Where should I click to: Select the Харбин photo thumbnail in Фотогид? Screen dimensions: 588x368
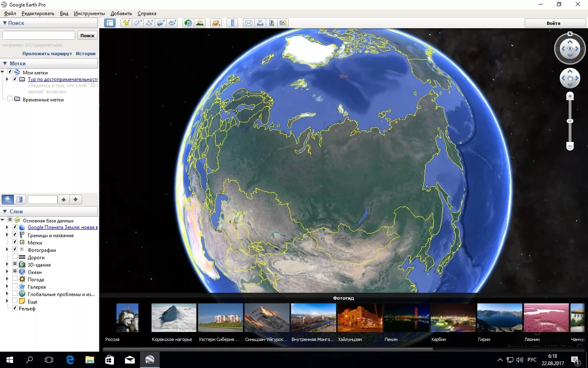coord(453,318)
